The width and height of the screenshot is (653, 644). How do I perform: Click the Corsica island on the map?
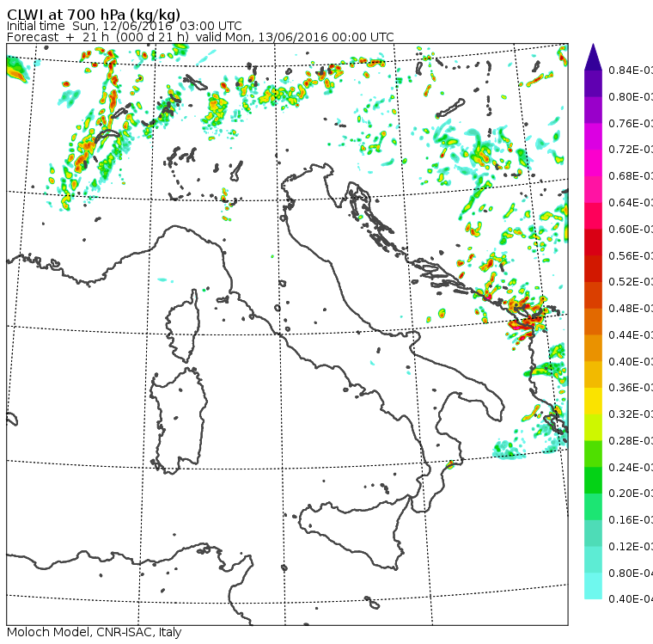pos(184,328)
